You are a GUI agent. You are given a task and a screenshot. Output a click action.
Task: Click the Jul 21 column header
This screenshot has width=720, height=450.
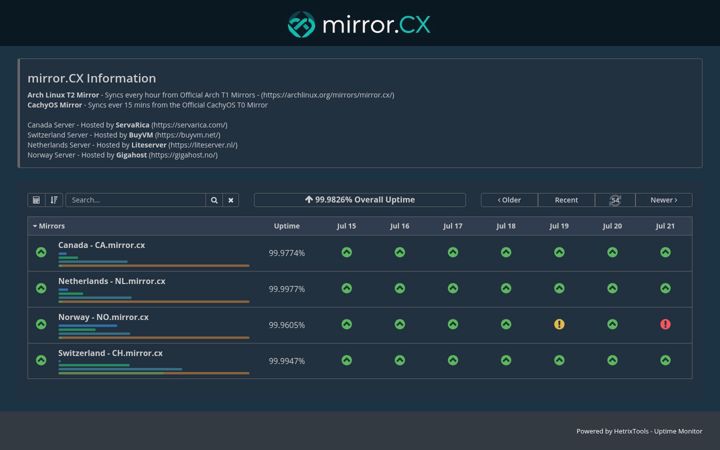(665, 226)
